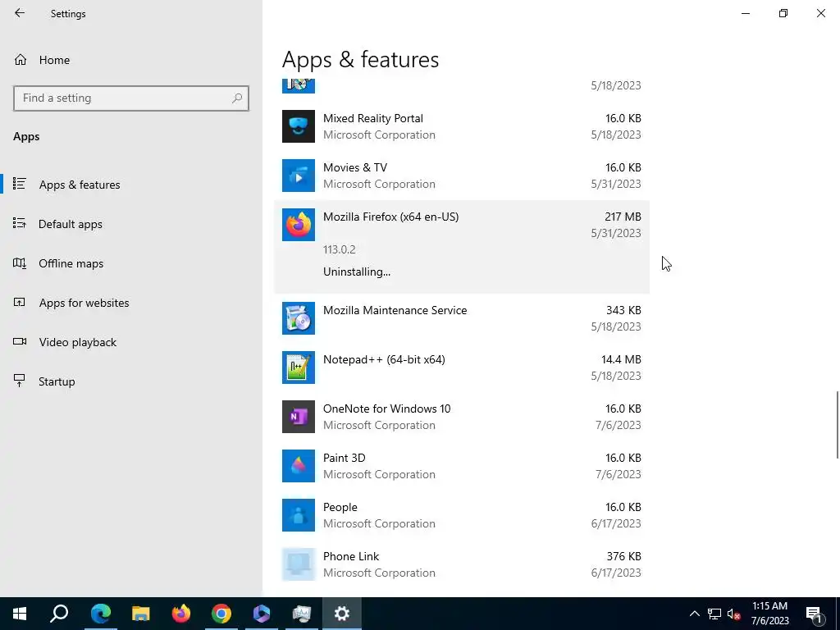Click the People entry name
840x630 pixels.
340,507
